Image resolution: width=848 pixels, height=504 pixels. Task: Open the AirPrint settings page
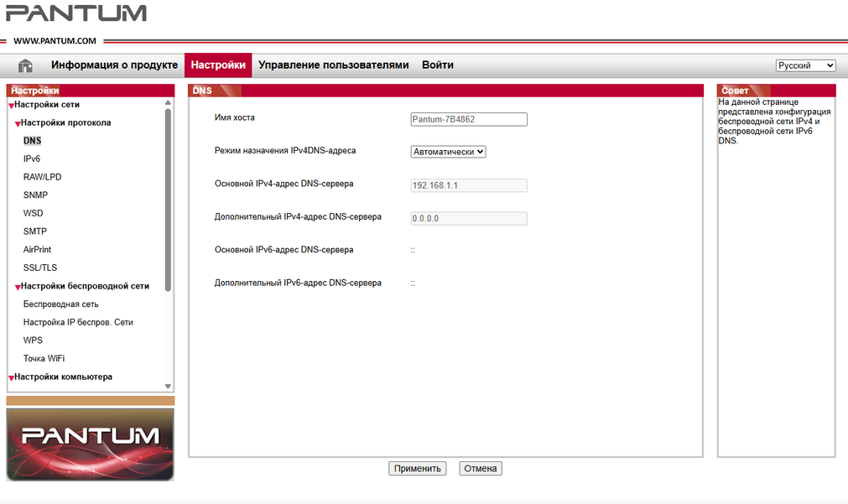pos(38,250)
